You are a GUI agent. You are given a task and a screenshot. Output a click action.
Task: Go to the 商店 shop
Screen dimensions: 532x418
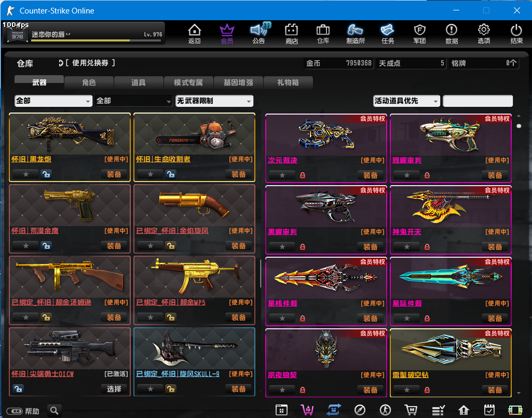point(292,34)
